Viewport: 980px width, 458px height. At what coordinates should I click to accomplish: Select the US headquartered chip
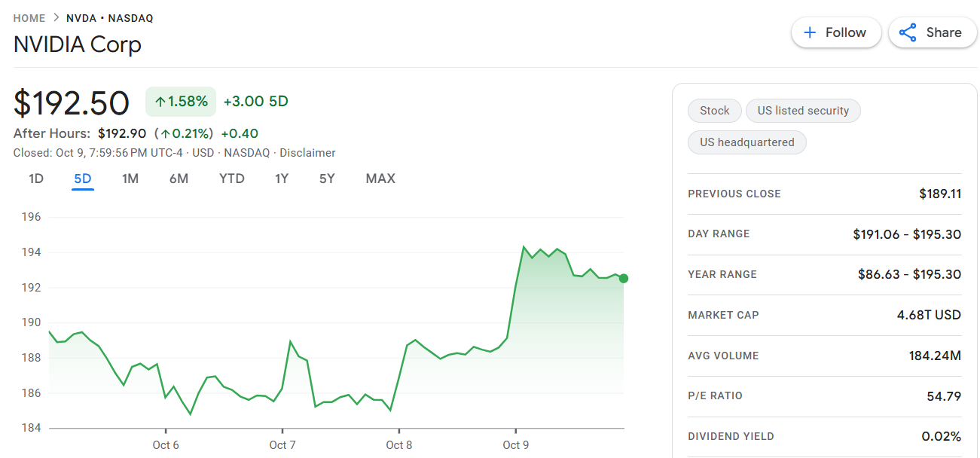coord(746,142)
